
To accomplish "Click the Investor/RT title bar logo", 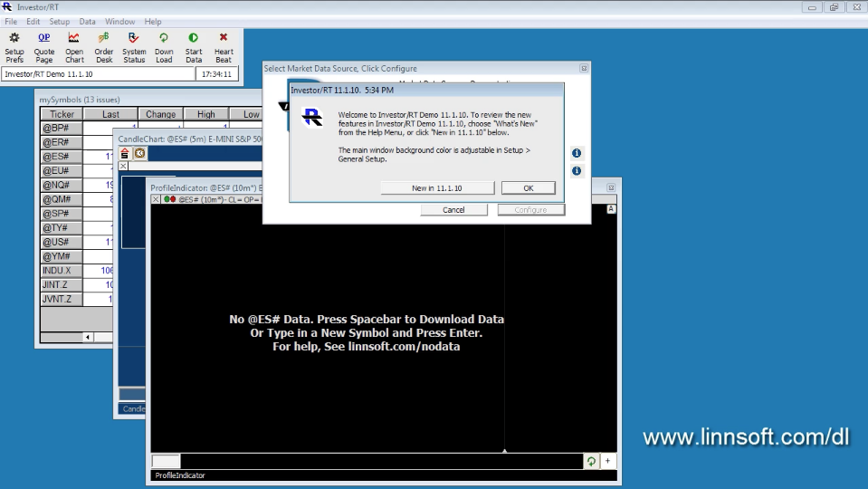I will coord(7,6).
